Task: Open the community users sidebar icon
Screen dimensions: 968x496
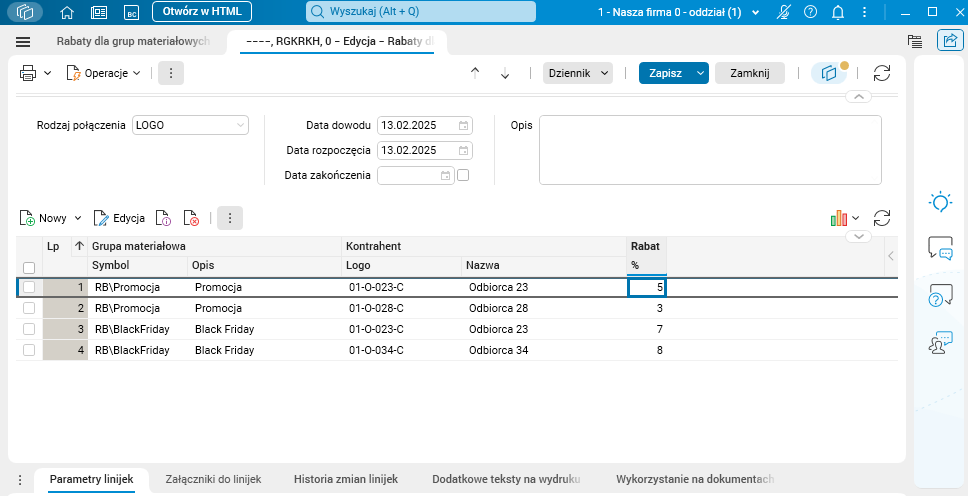Action: coord(940,342)
